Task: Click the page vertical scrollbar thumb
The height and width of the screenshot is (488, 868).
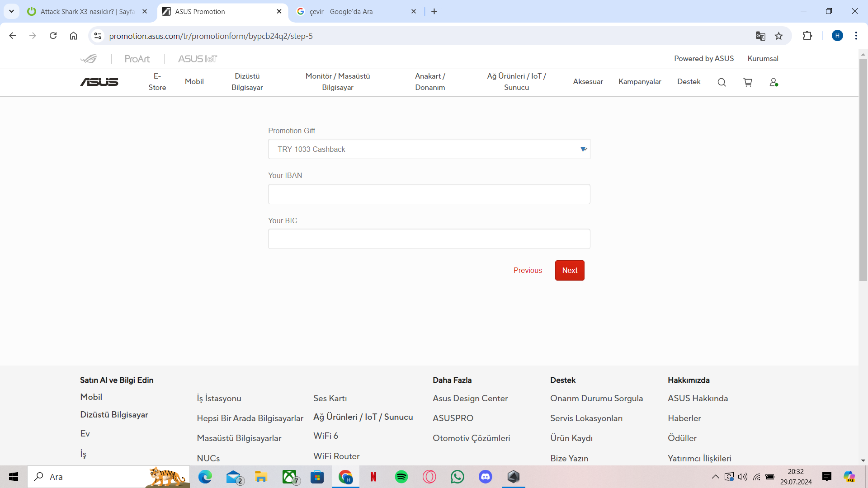Action: click(x=863, y=169)
